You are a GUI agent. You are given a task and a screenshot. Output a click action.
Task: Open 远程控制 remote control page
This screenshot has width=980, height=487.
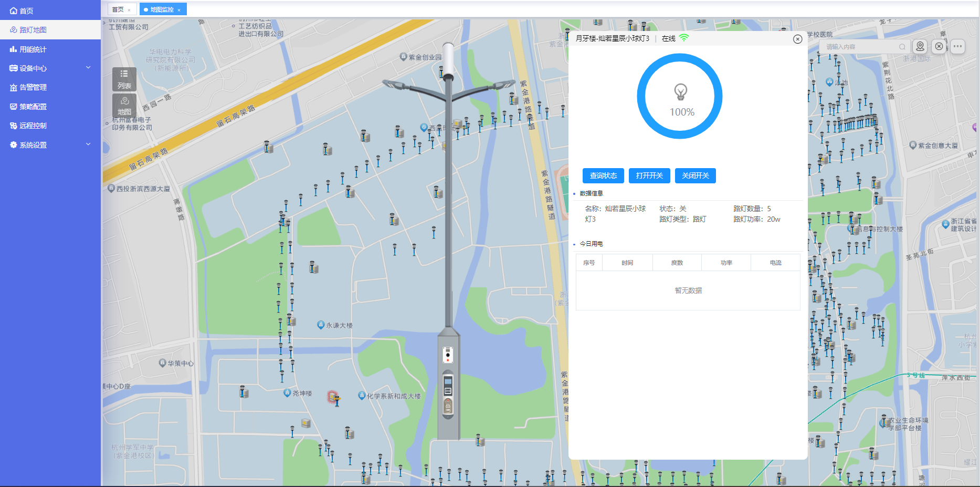(33, 126)
